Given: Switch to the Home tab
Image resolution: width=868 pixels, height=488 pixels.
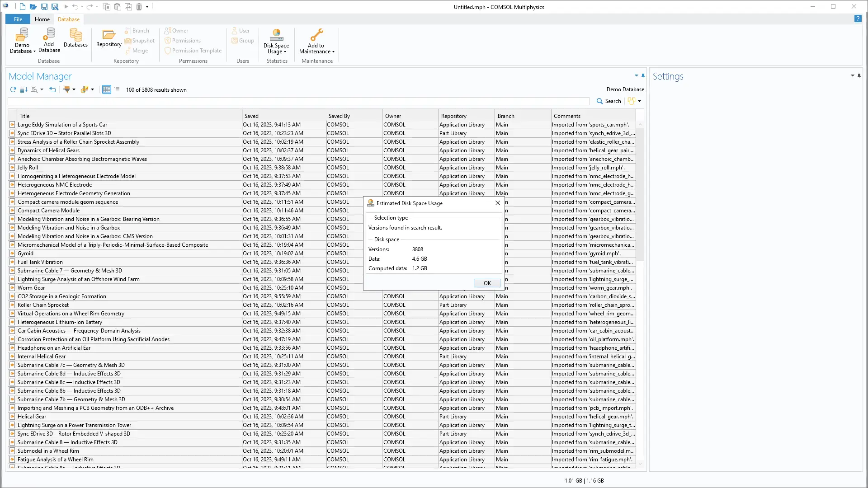Looking at the screenshot, I should click(42, 19).
